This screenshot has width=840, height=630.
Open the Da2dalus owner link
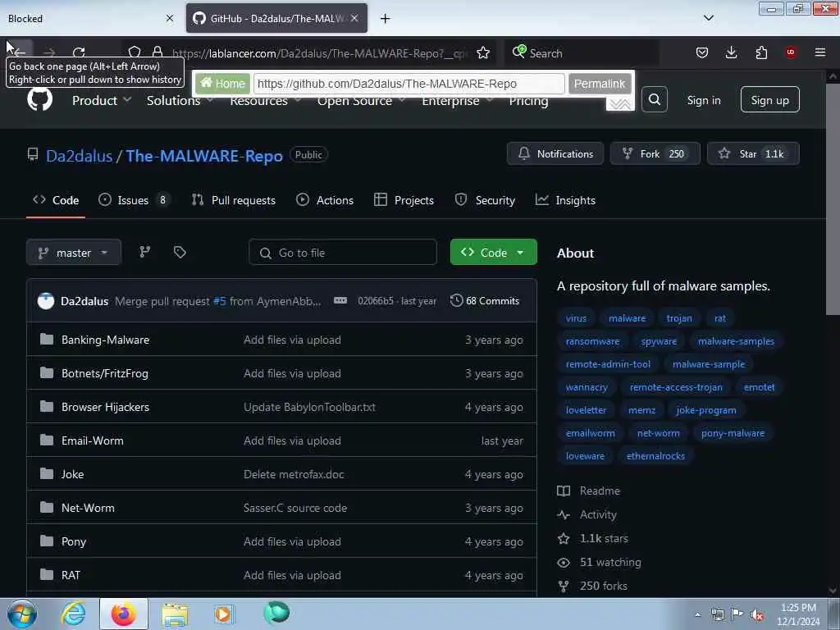80,156
